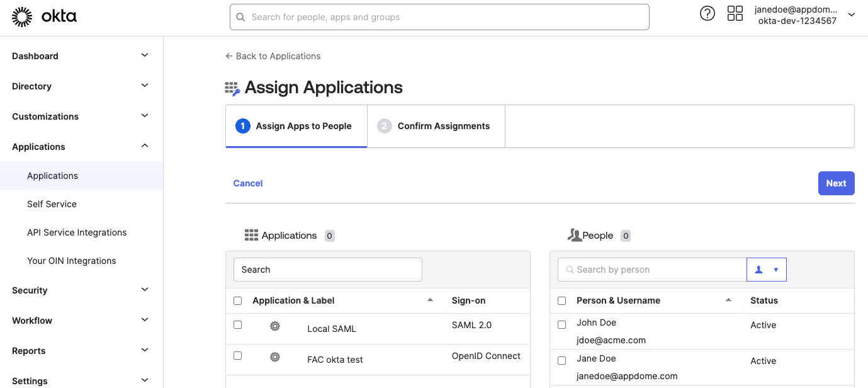Click the Assign Applications header icon
This screenshot has height=388, width=868.
click(232, 88)
